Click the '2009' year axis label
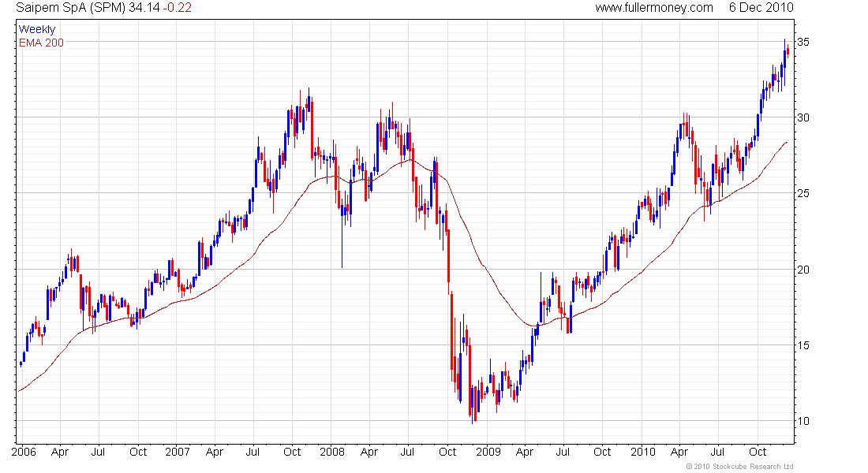The height and width of the screenshot is (473, 868). point(488,452)
